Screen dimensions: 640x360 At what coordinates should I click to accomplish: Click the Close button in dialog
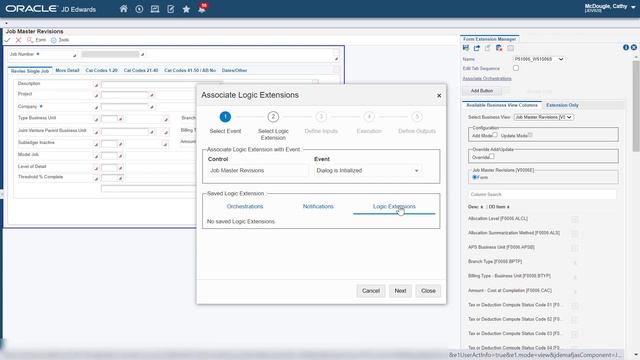[428, 291]
